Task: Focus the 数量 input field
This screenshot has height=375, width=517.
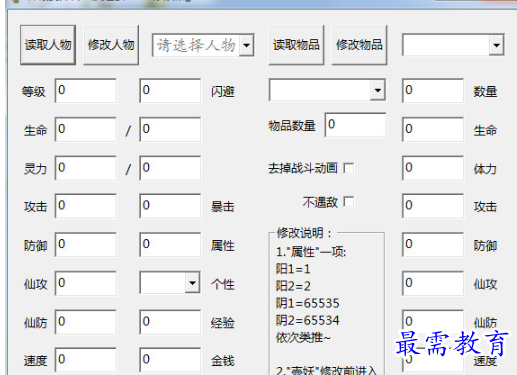Action: pyautogui.click(x=433, y=90)
